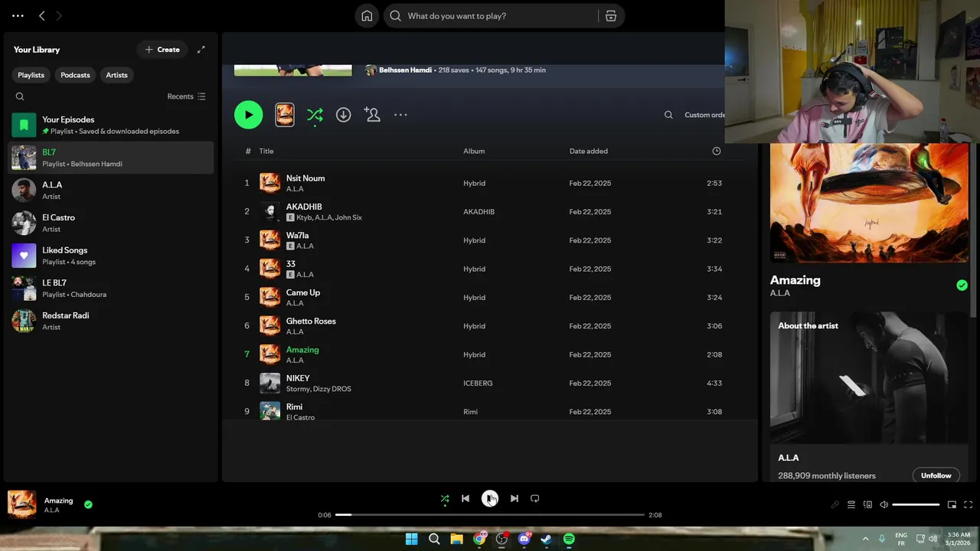
Task: Pause playback in the player bar
Action: pyautogui.click(x=490, y=498)
